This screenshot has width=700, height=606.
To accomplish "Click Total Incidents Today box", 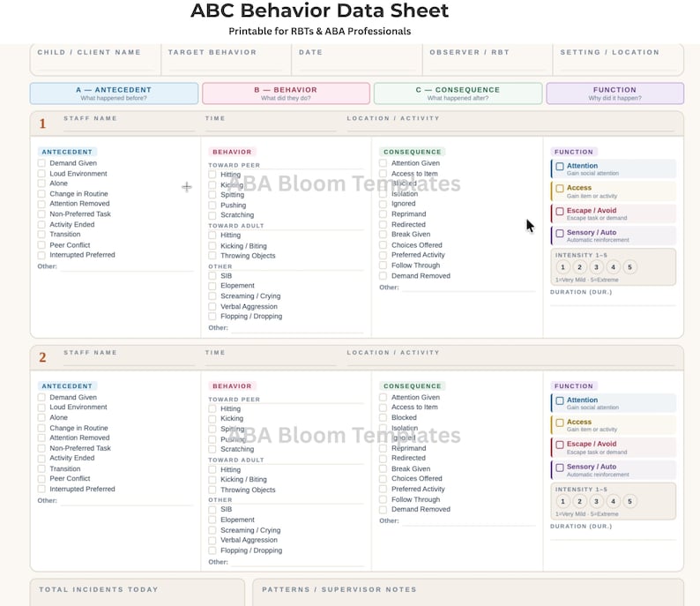I will (138, 593).
